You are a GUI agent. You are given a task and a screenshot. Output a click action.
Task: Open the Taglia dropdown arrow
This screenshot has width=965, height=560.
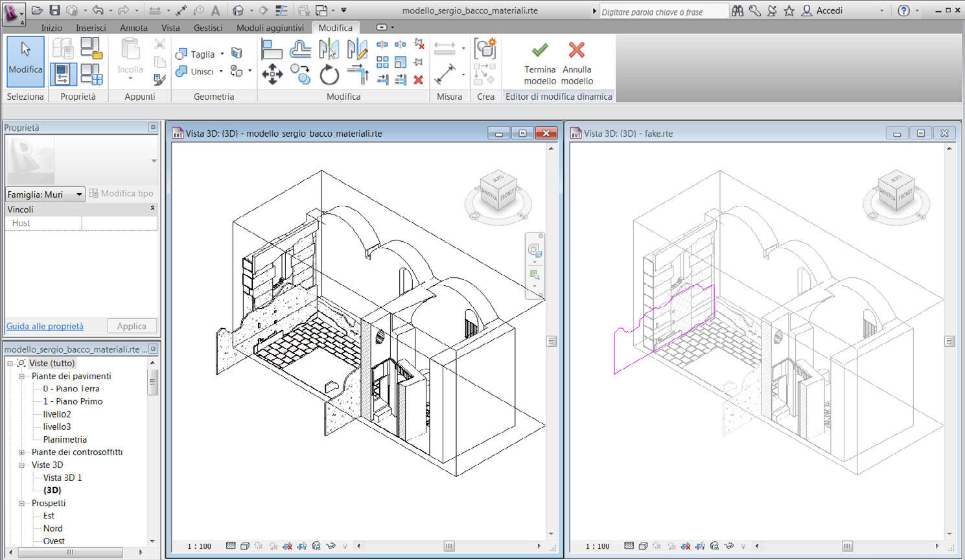222,54
